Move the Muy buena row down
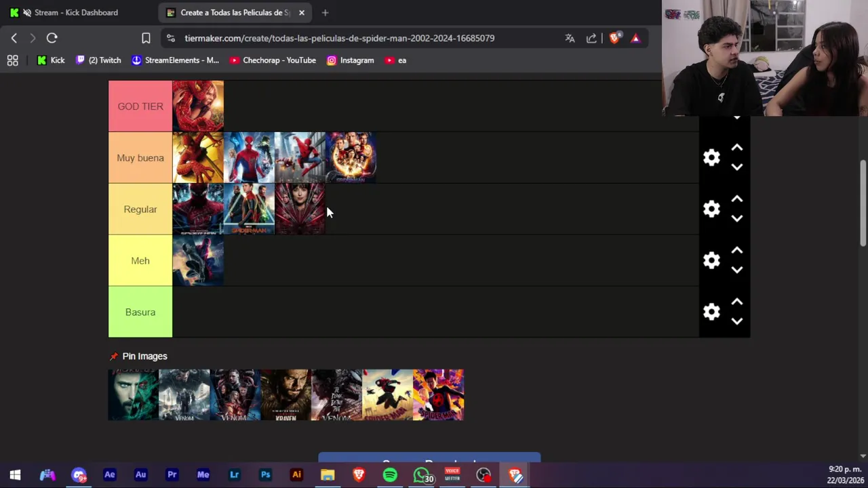This screenshot has height=488, width=868. (737, 167)
